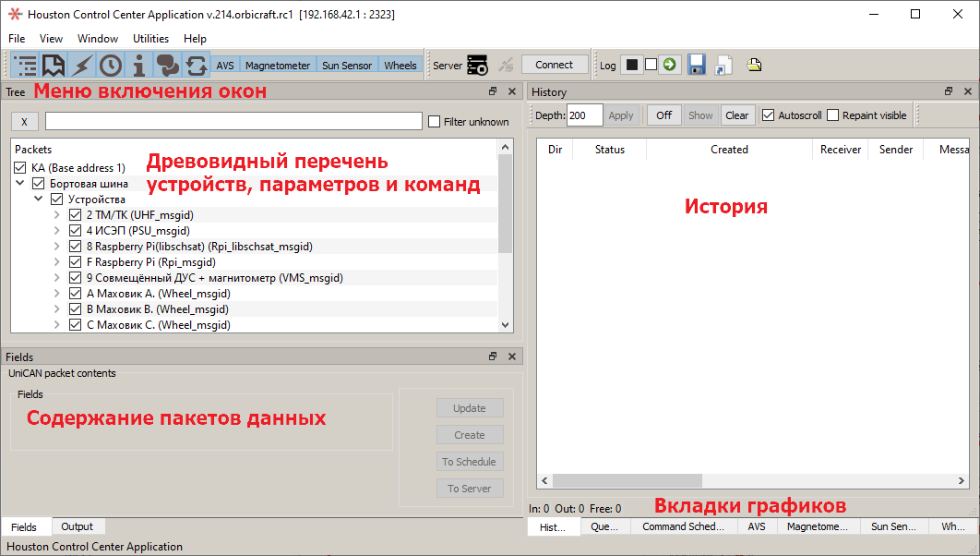
Task: Open server settings icon next to Server
Action: pos(477,65)
